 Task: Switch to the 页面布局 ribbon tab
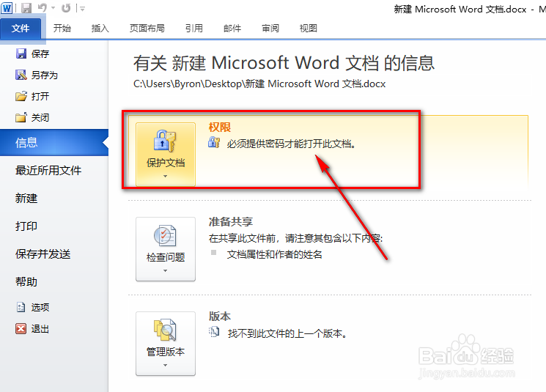pos(147,28)
